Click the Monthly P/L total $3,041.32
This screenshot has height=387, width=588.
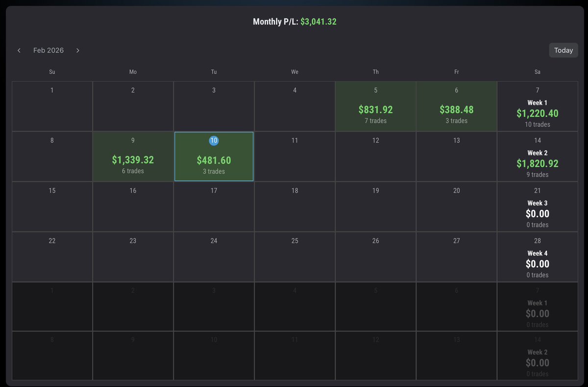click(318, 22)
